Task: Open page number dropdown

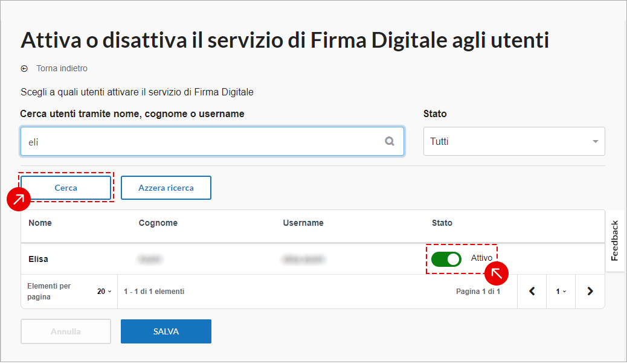Action: (561, 292)
